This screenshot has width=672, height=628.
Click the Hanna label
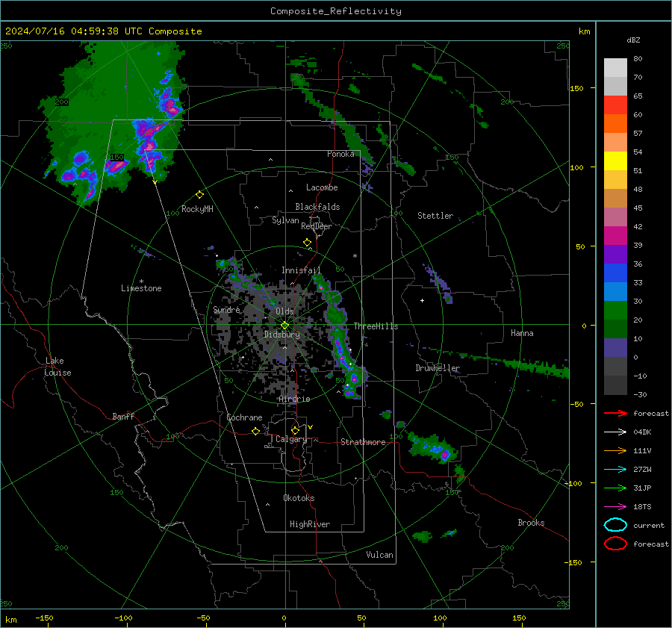(x=522, y=333)
